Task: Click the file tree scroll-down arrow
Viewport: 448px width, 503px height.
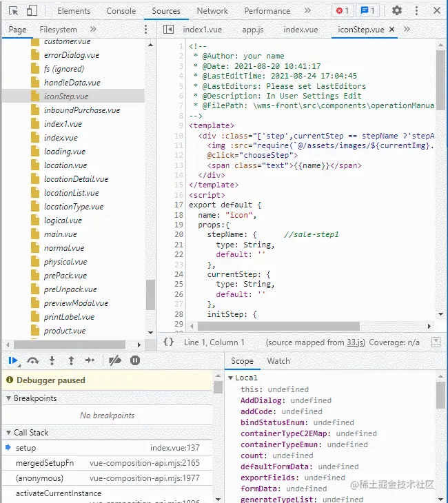Action: pos(150,333)
